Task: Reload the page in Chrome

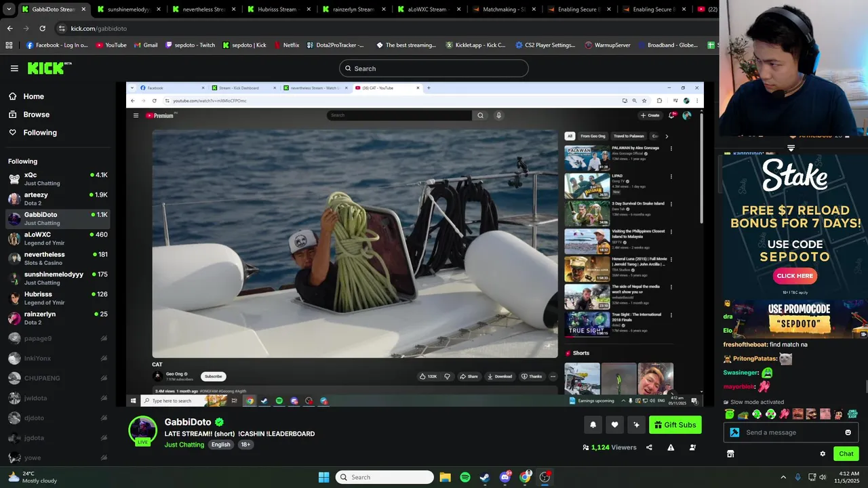Action: [42, 28]
